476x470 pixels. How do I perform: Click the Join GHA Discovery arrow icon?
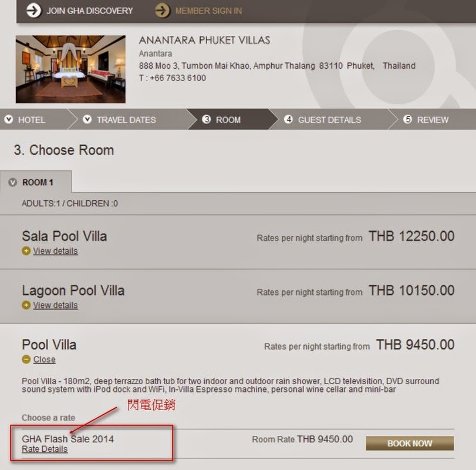click(34, 11)
